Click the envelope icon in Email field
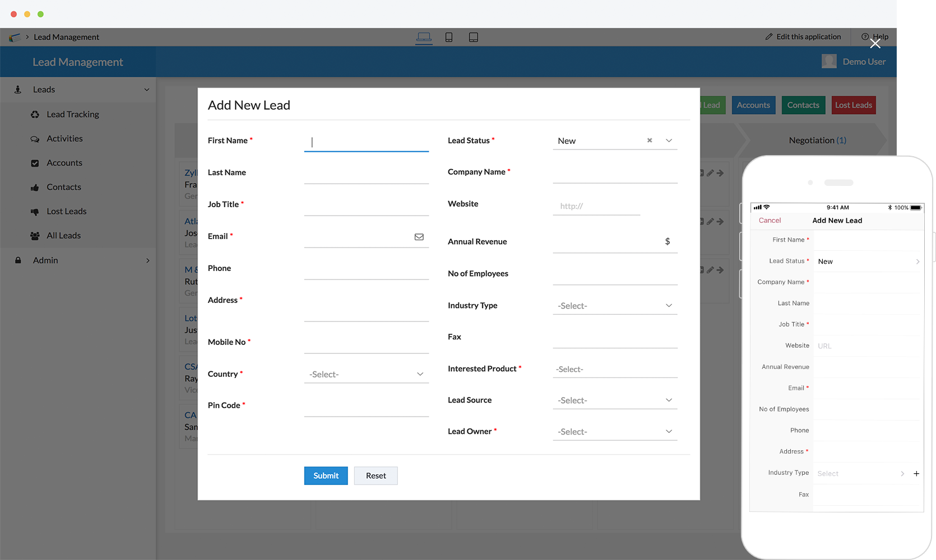Screen dimensions: 936x560 point(419,237)
